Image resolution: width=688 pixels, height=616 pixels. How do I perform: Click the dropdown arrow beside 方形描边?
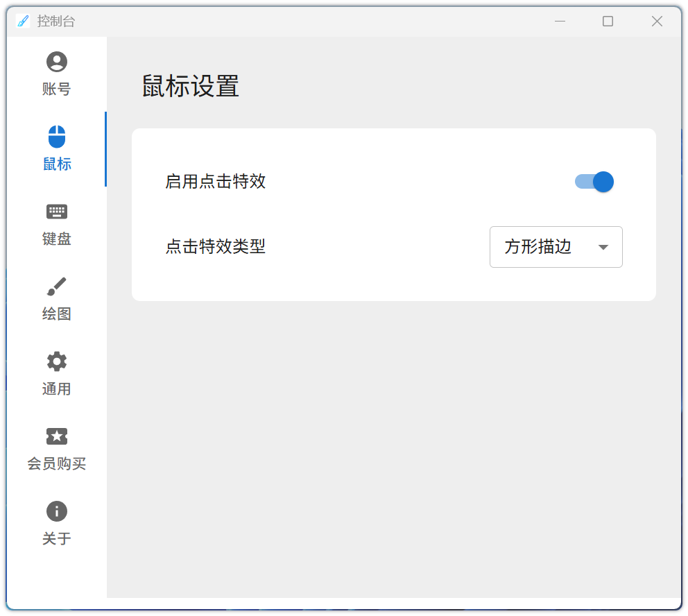(603, 247)
